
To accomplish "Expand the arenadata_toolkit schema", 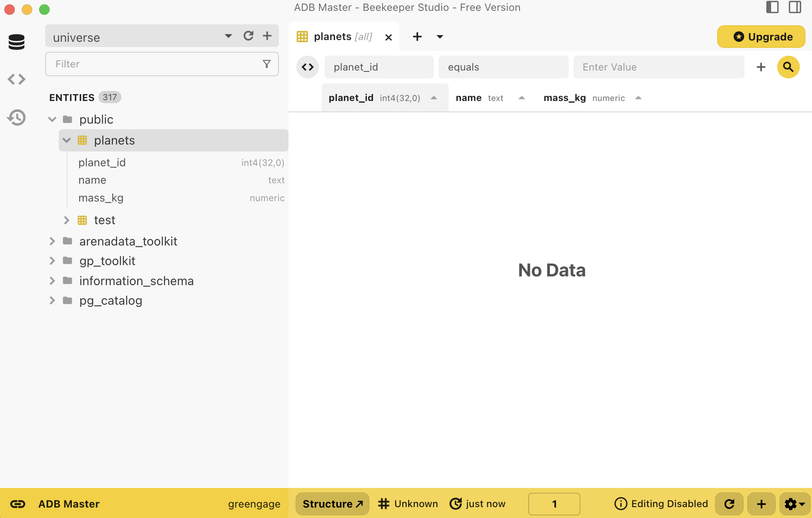I will click(52, 241).
